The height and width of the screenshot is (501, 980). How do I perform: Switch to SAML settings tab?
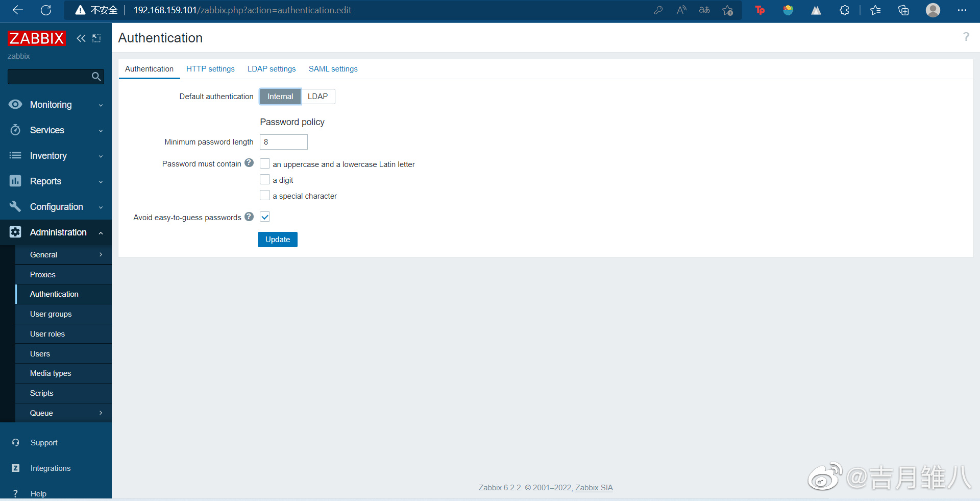coord(333,69)
